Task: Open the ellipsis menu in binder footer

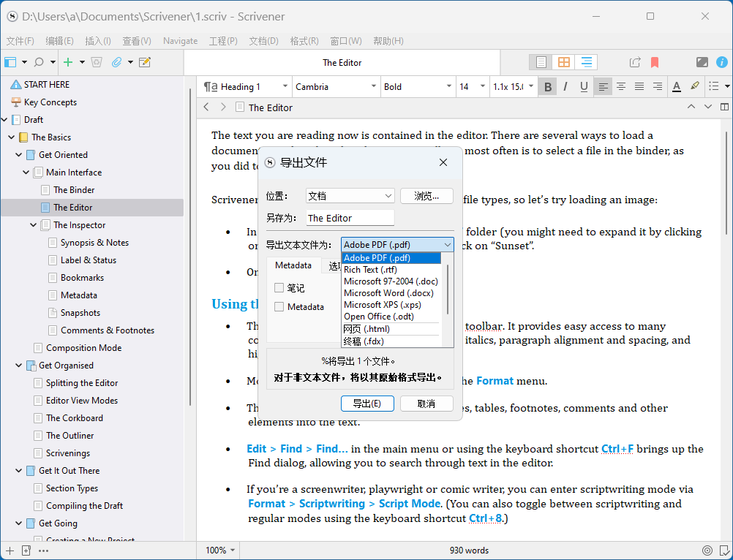Action: (43, 550)
